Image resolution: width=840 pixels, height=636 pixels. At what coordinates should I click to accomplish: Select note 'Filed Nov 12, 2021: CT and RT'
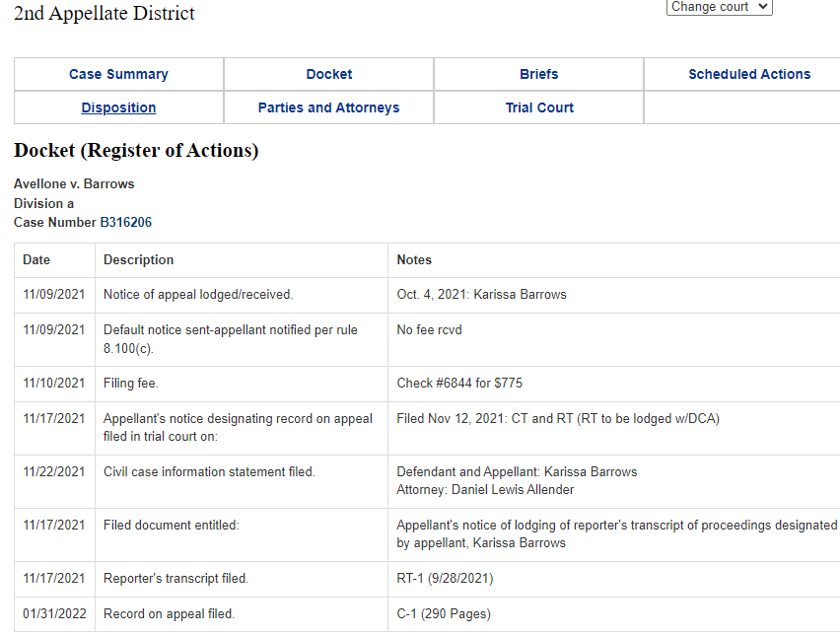point(558,418)
